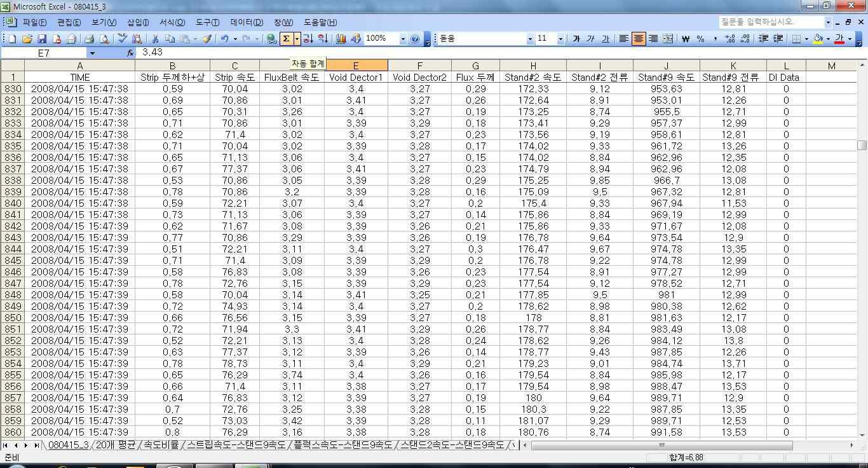Decrease the decimal places
The image size is (868, 468).
744,39
